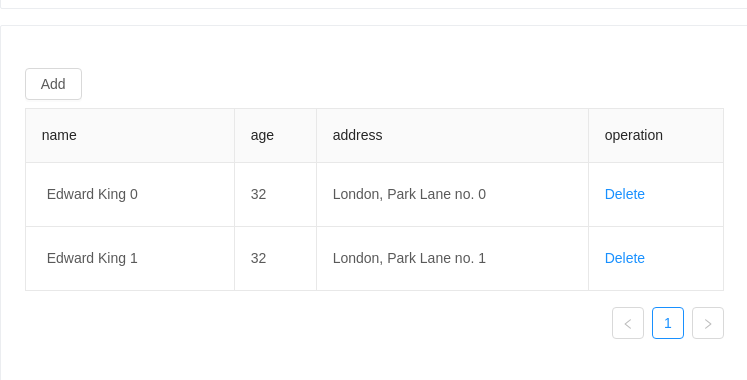Click the Add button

[53, 84]
